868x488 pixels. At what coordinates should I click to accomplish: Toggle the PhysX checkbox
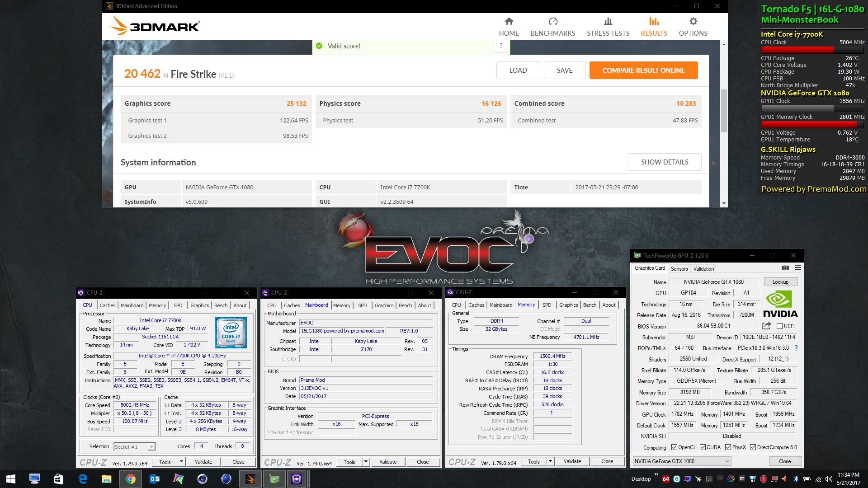coord(728,447)
